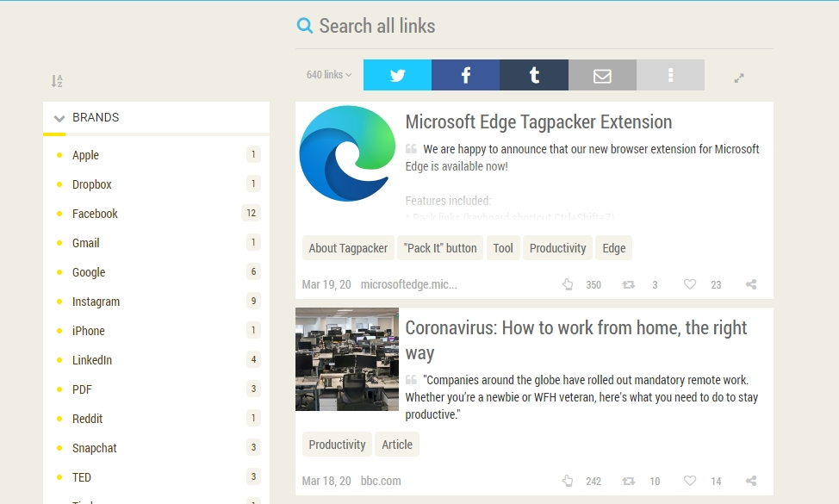This screenshot has height=504, width=839.
Task: Open more sharing options (three dots)
Action: (670, 75)
